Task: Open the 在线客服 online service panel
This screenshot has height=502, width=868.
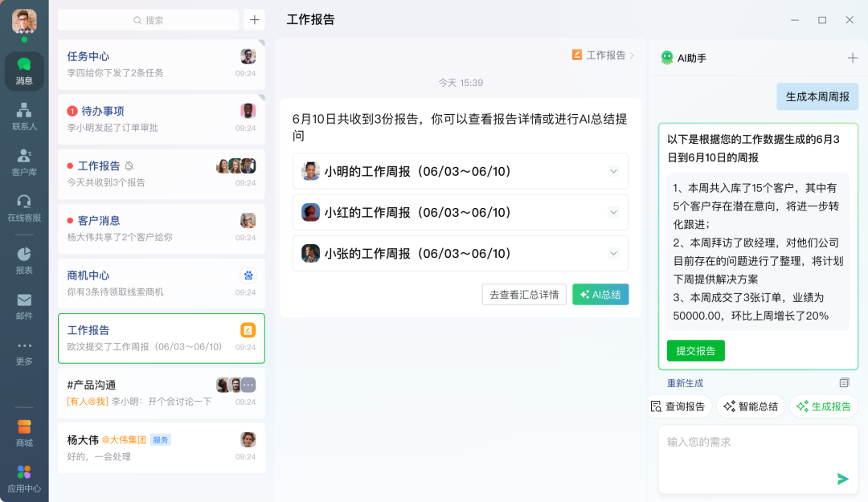Action: (24, 207)
